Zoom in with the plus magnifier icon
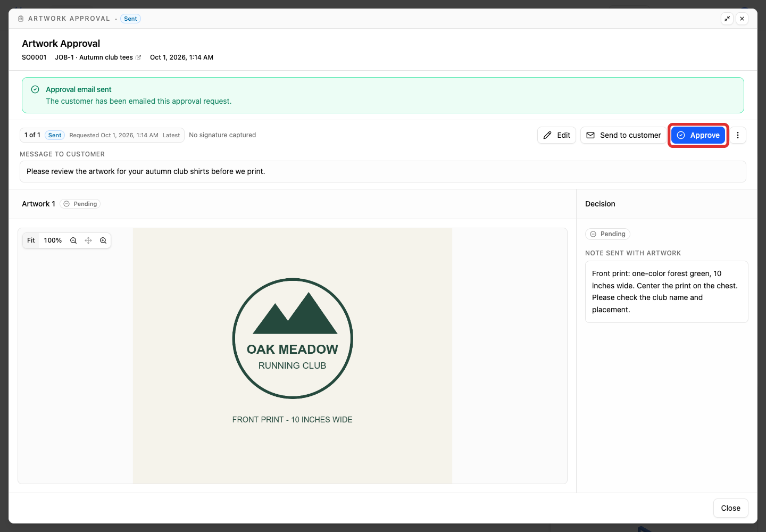The image size is (766, 532). tap(103, 240)
